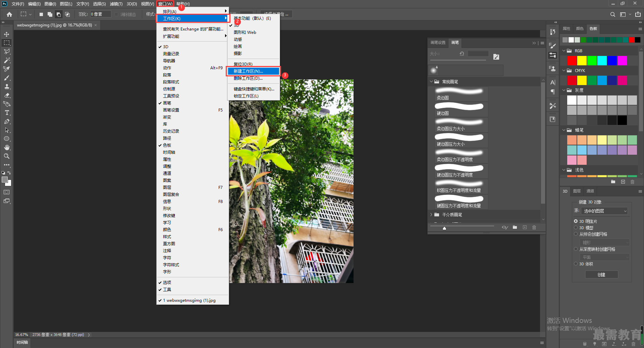Open the 源 选中的图层 dropdown

click(604, 211)
